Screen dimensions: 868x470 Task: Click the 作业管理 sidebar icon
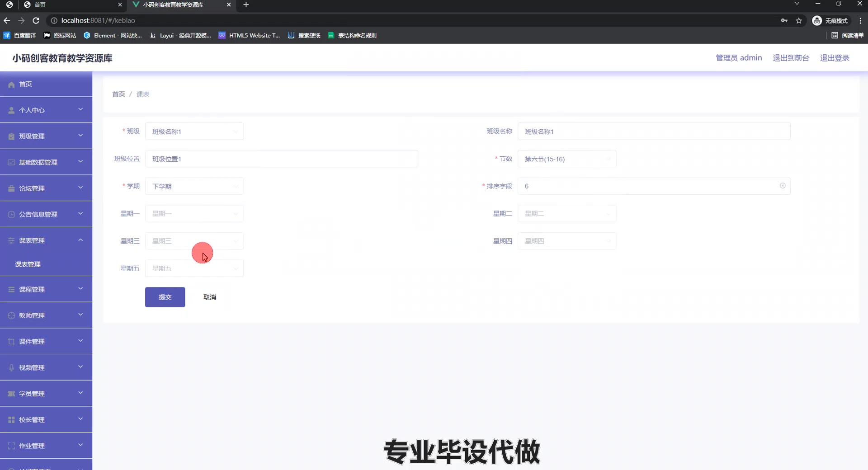coord(11,446)
